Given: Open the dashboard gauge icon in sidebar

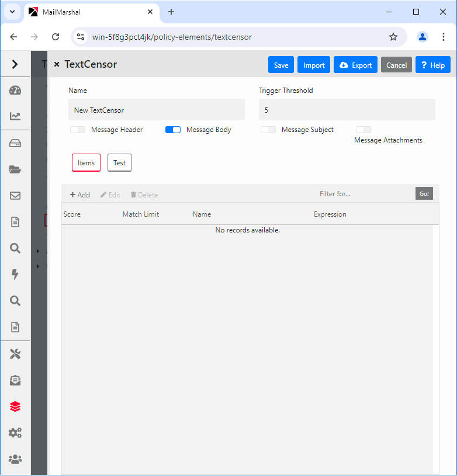Looking at the screenshot, I should click(x=15, y=90).
